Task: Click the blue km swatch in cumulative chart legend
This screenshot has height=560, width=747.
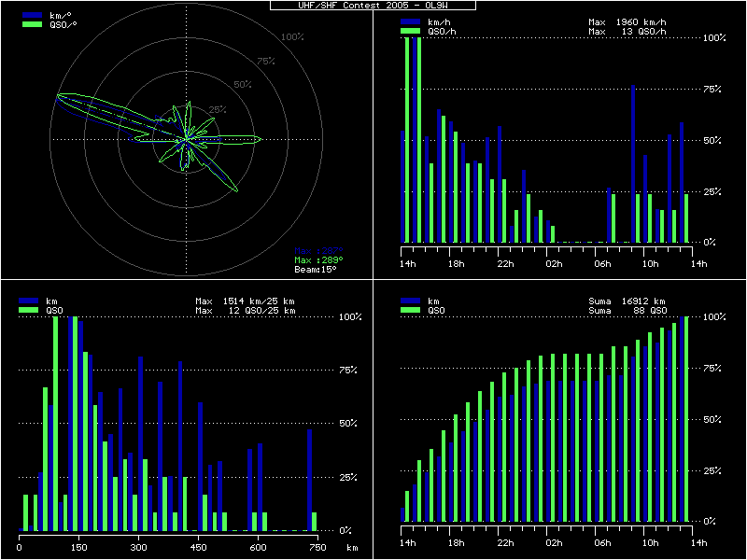Action: coord(410,301)
